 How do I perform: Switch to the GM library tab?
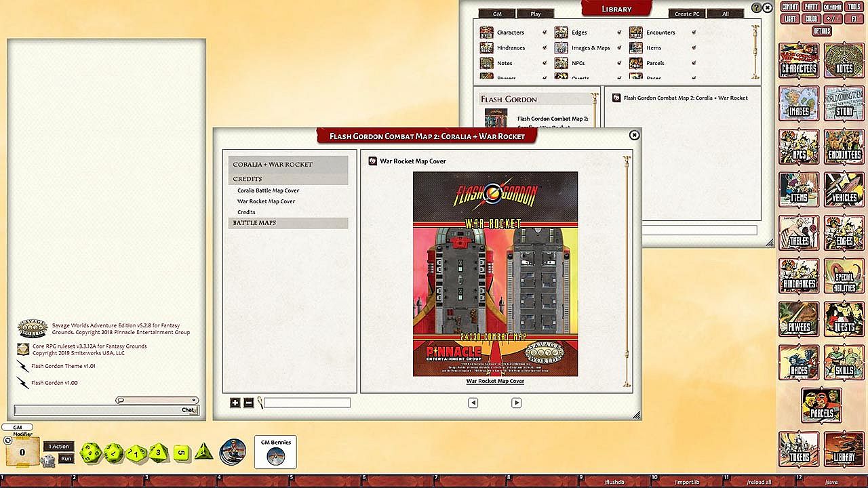click(x=497, y=14)
